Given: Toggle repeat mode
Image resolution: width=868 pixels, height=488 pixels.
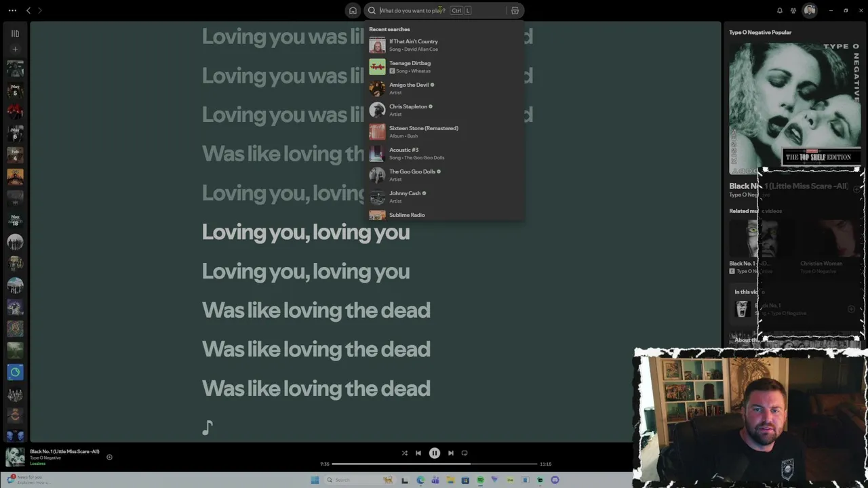Looking at the screenshot, I should (x=465, y=453).
